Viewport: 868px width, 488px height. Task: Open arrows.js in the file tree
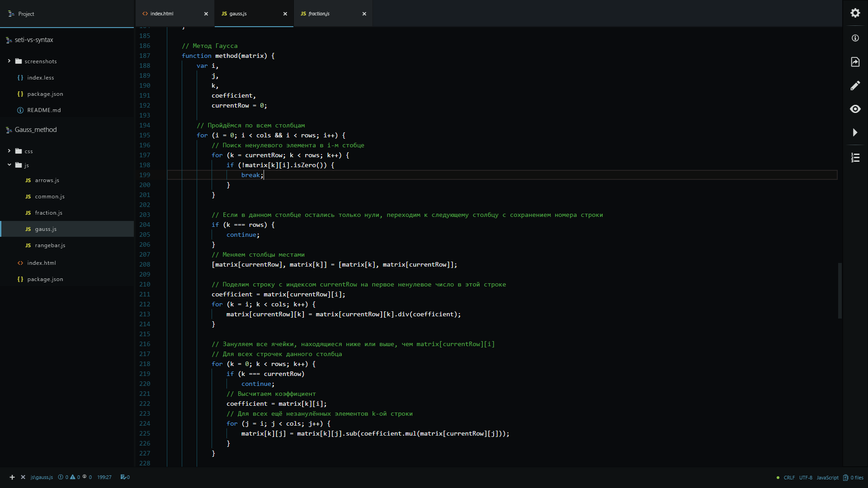point(47,180)
